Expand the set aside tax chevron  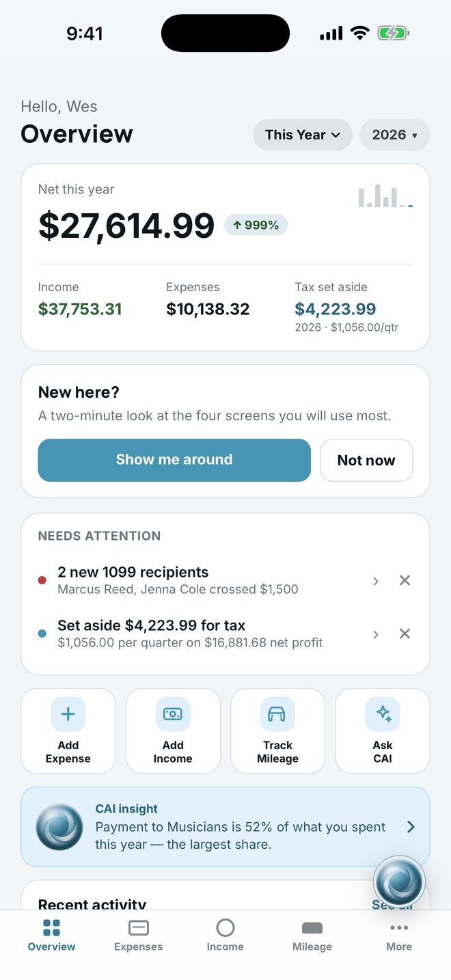click(376, 634)
